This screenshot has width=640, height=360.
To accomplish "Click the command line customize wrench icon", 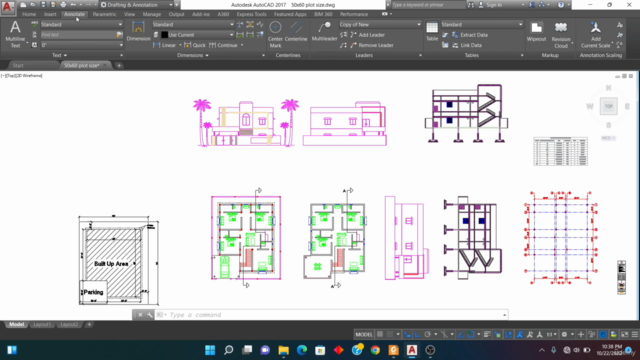I will 149,315.
